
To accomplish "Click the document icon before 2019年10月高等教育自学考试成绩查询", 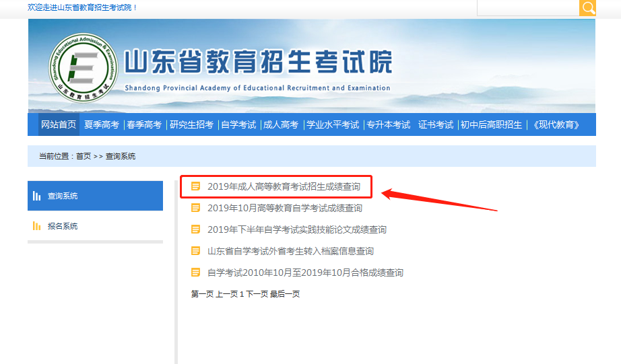I will [195, 208].
